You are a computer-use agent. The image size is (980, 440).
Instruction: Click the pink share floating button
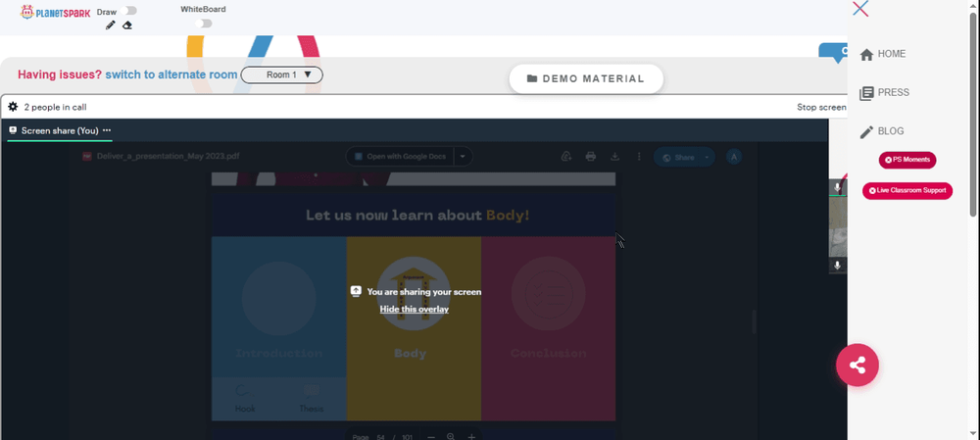click(857, 365)
